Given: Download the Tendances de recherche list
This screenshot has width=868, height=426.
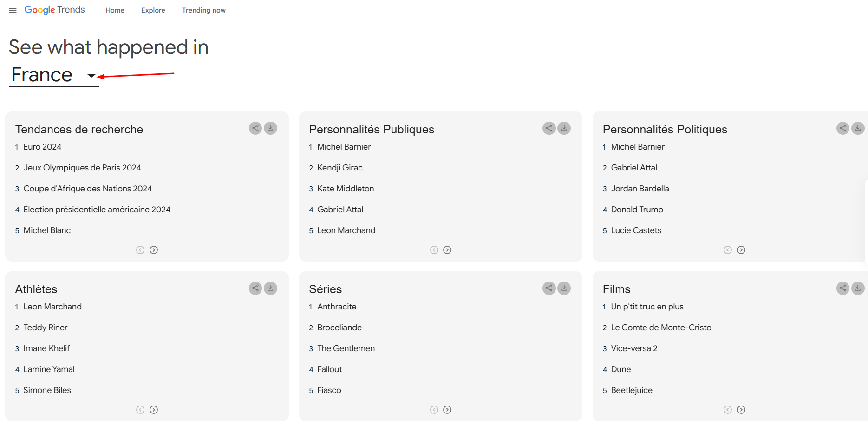Looking at the screenshot, I should pyautogui.click(x=270, y=128).
